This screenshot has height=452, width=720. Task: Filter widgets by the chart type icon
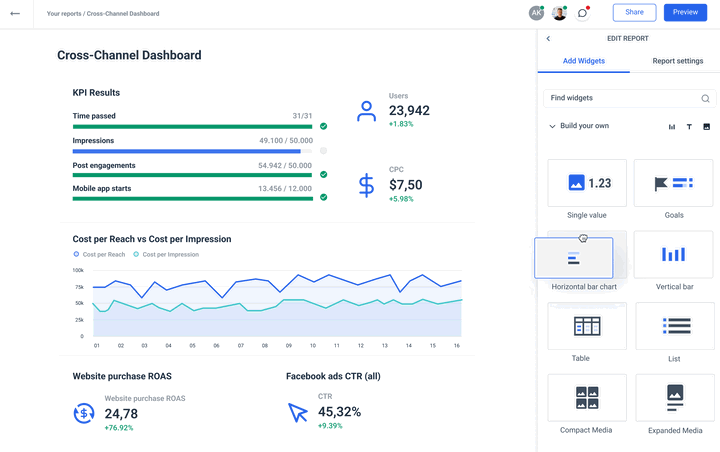tap(672, 127)
